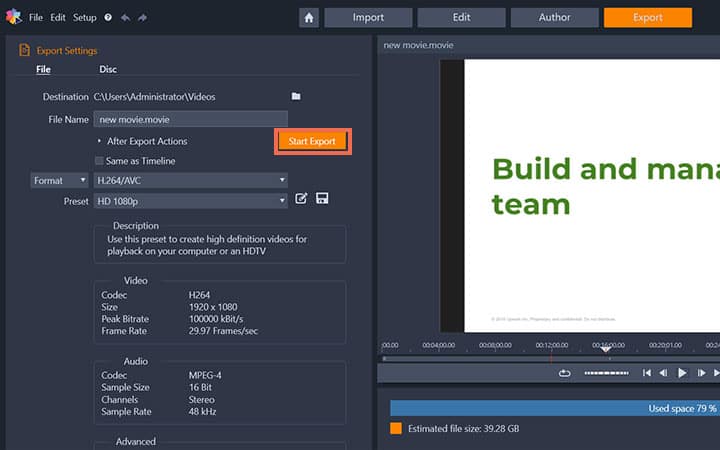Click the File Name input field
Viewport: 720px width, 450px height.
pyautogui.click(x=191, y=119)
